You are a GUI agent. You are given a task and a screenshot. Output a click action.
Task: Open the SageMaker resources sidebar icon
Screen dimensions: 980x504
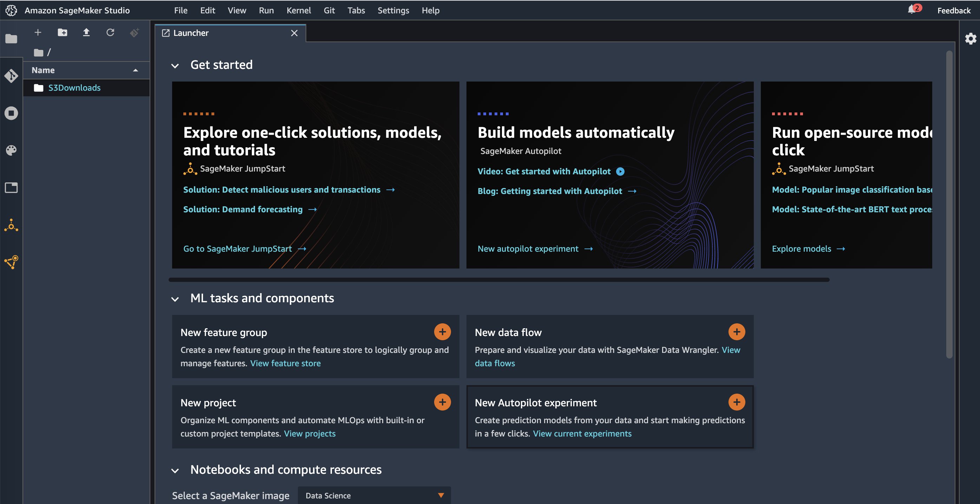click(11, 262)
